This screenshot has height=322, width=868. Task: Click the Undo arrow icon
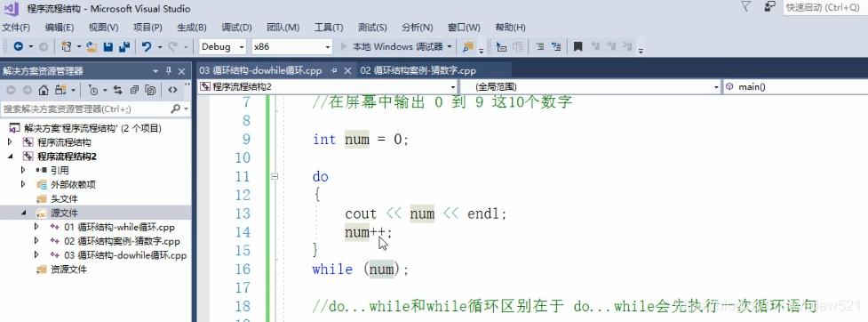(147, 47)
